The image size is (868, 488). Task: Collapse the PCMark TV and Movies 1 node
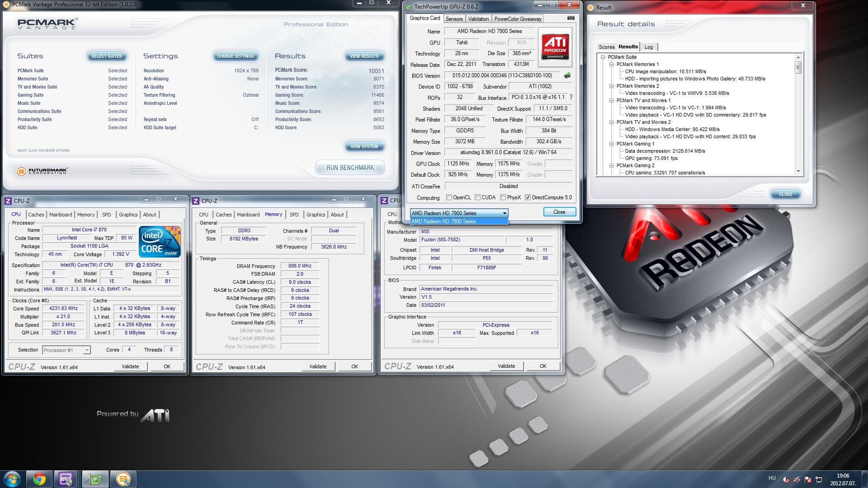click(612, 100)
